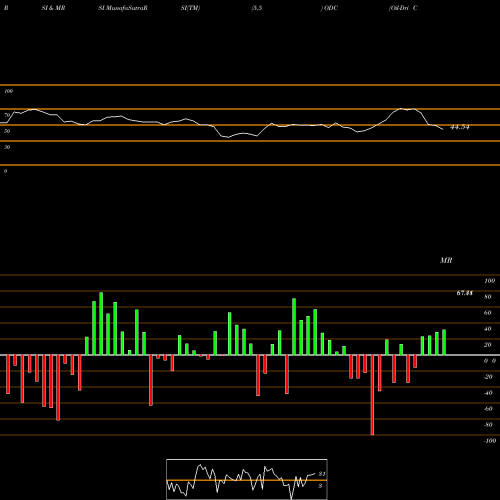This screenshot has width=500, height=500.
Task: Click the '(5,5' parameter text
Action: coord(257,8)
